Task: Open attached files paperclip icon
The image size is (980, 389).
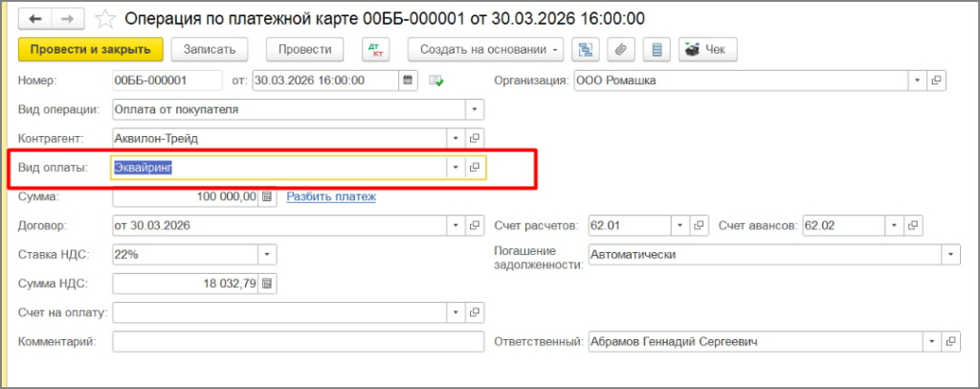Action: pyautogui.click(x=620, y=49)
